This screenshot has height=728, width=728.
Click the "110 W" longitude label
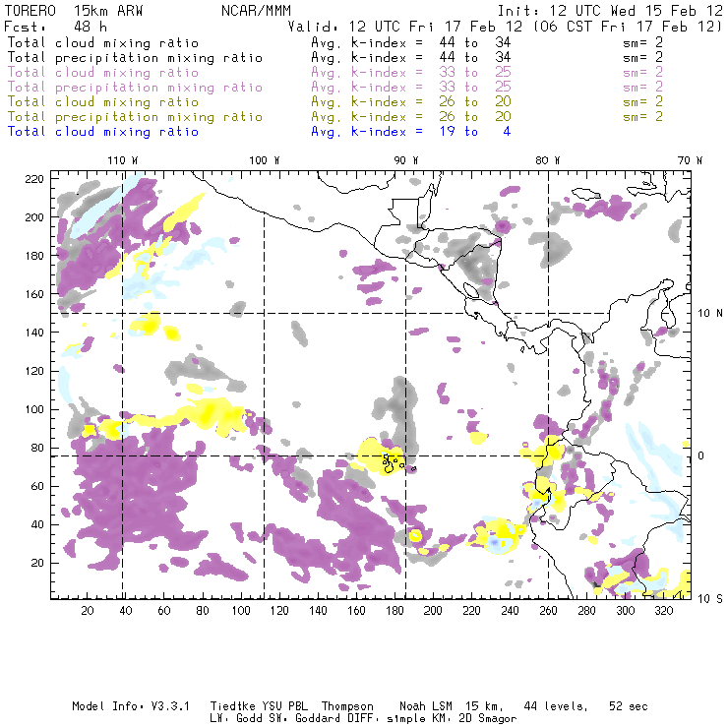click(x=123, y=160)
